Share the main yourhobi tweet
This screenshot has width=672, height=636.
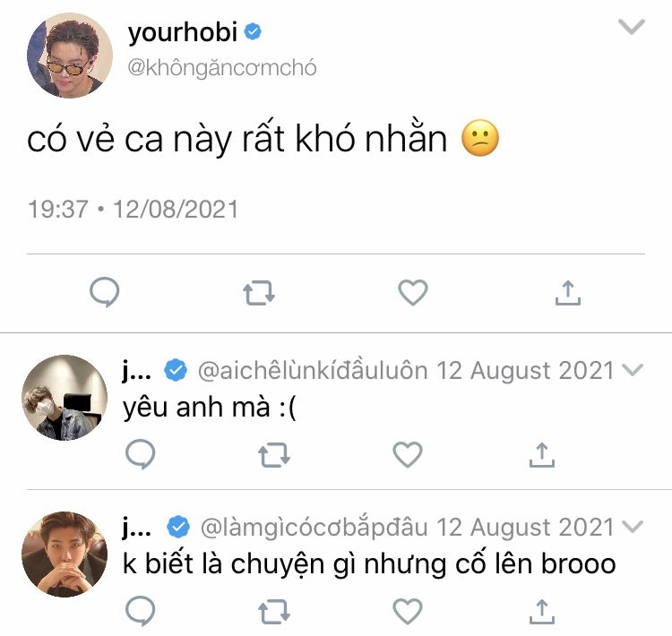[x=568, y=293]
